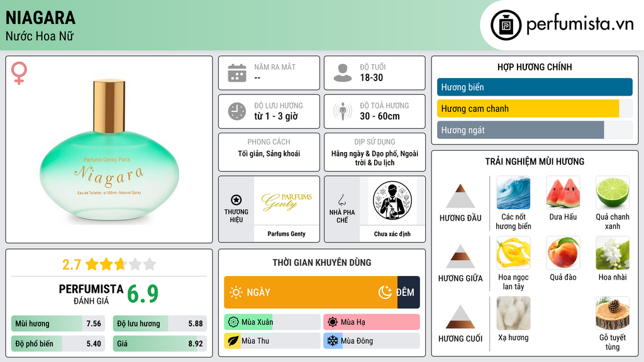This screenshot has height=362, width=644.
Task: Click the ylang-ylang flower image
Action: point(513,253)
